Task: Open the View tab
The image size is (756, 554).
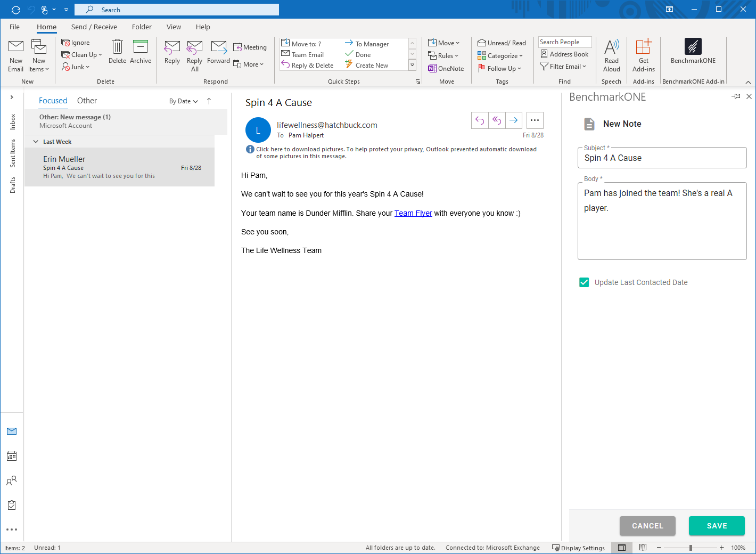Action: 174,27
